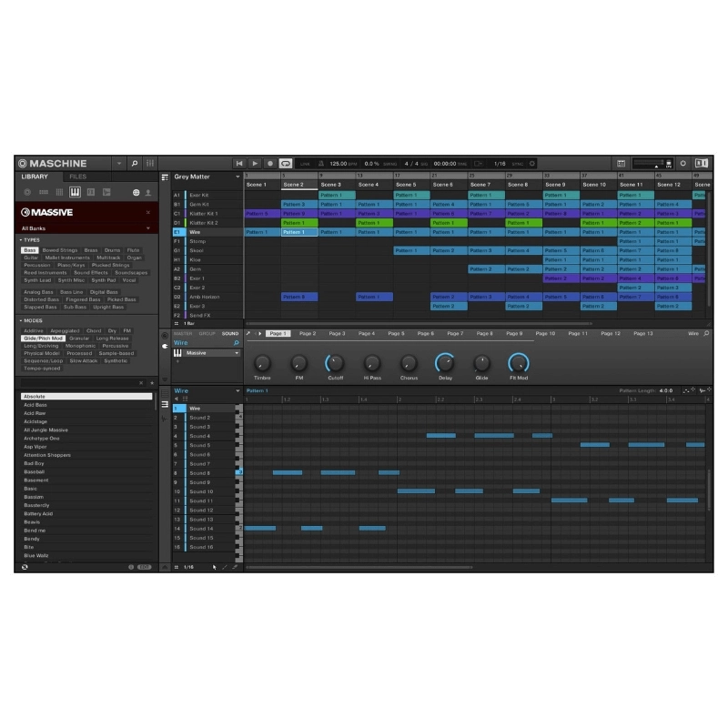Open the Grey Matter group dropdown arrow
Image resolution: width=728 pixels, height=728 pixels.
tap(238, 177)
